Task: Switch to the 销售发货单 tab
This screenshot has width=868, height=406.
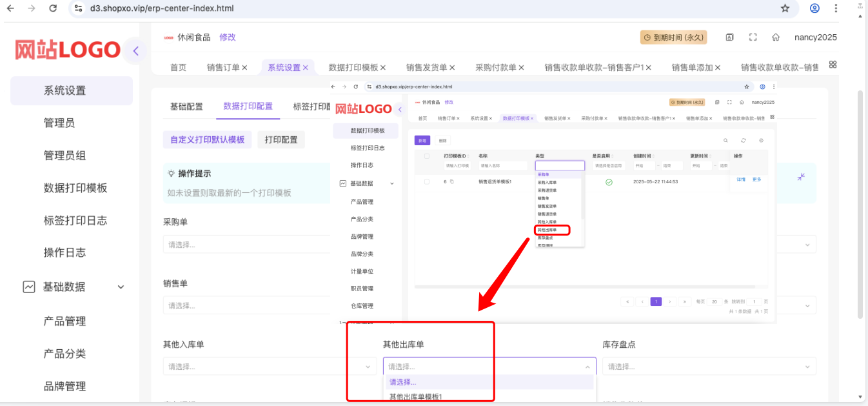Action: coord(427,68)
